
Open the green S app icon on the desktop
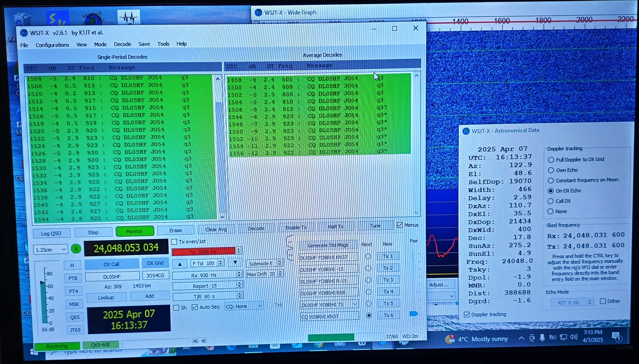[58, 18]
